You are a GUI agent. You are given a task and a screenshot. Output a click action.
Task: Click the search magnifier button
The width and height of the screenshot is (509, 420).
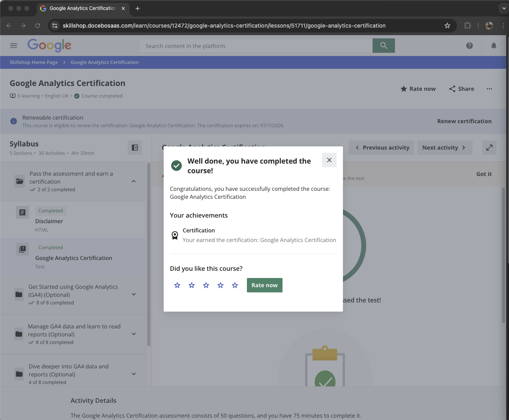coord(384,46)
